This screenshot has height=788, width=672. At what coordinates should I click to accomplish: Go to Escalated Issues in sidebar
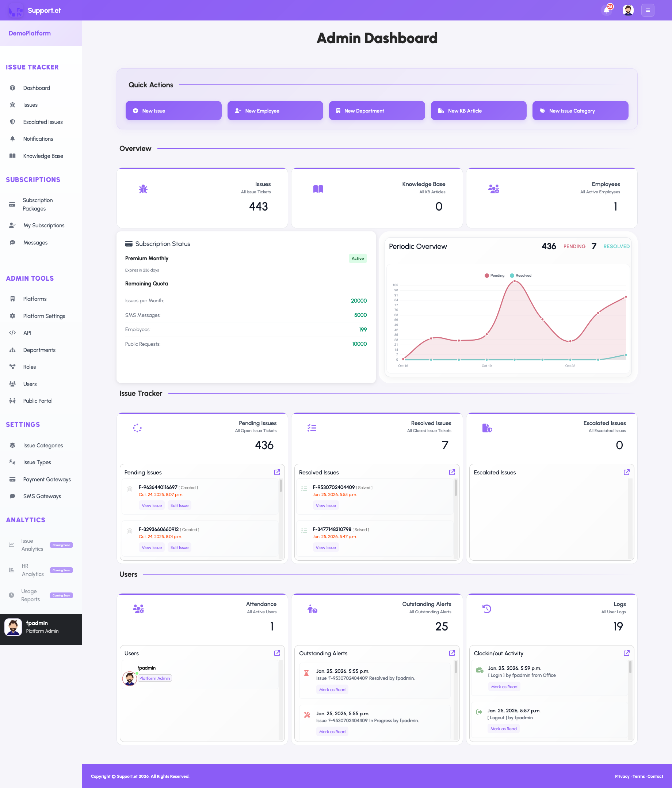(43, 122)
